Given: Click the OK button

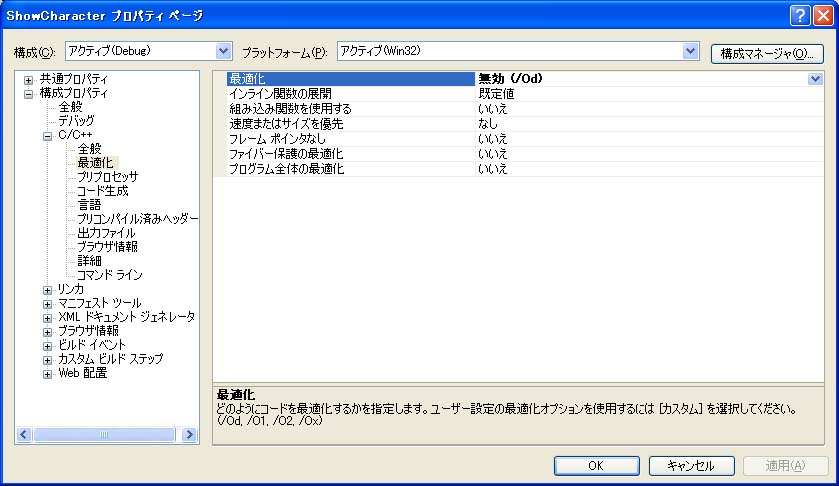Looking at the screenshot, I should pos(596,466).
